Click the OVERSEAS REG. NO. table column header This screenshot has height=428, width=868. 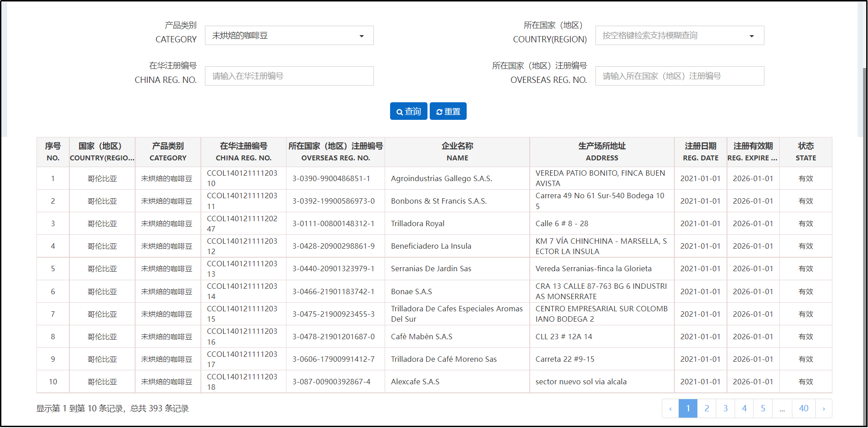(x=336, y=152)
